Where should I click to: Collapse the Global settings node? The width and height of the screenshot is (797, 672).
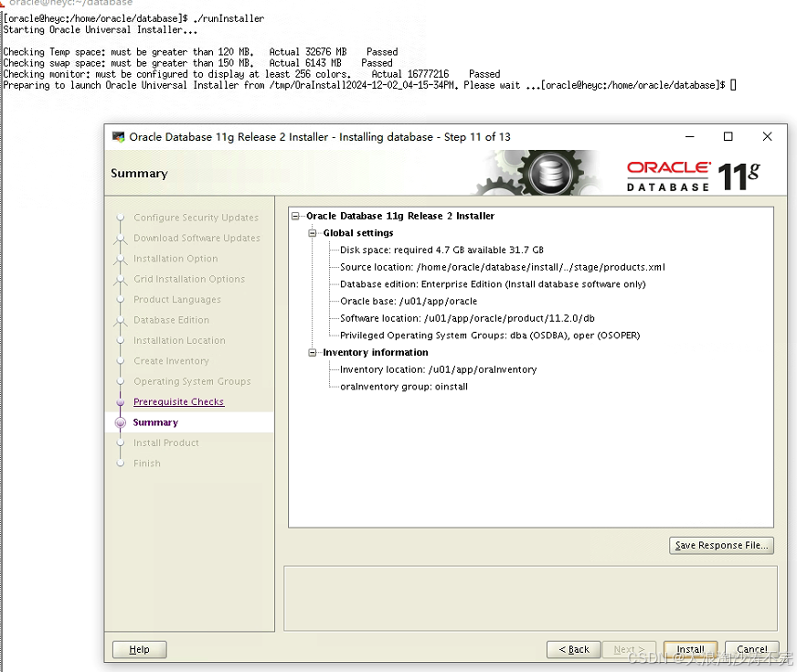pos(312,233)
